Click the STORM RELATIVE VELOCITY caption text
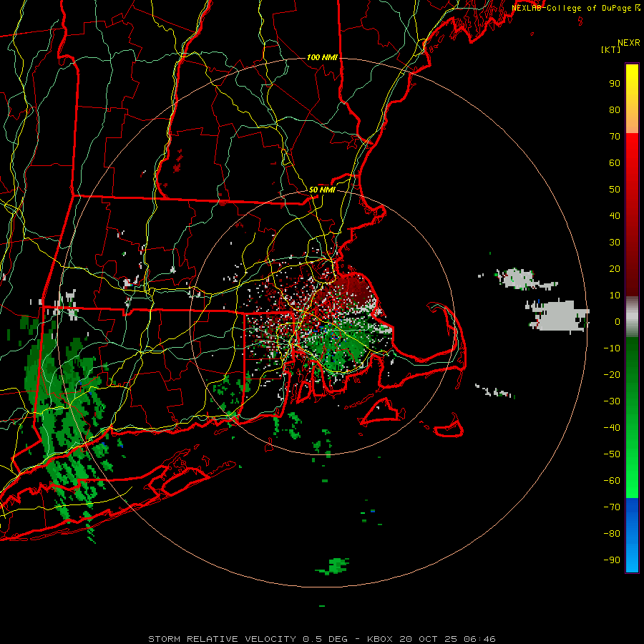644x644 pixels. click(222, 639)
